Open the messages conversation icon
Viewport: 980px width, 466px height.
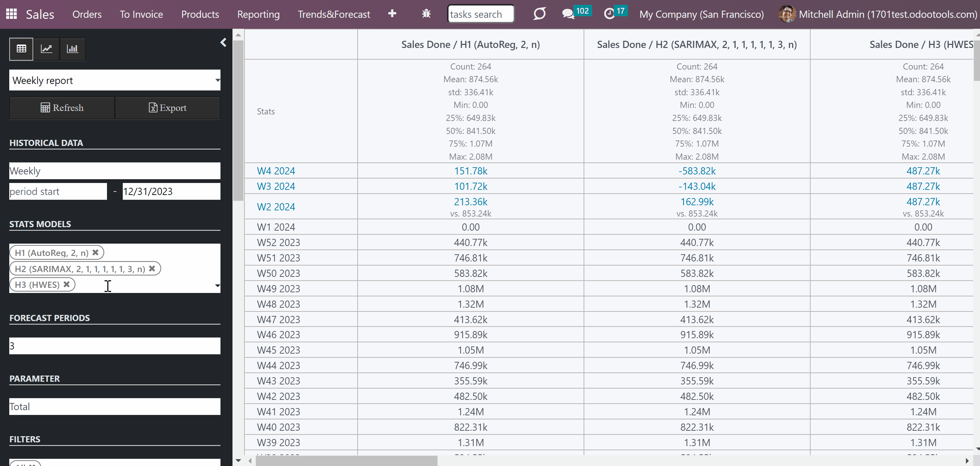(x=568, y=14)
